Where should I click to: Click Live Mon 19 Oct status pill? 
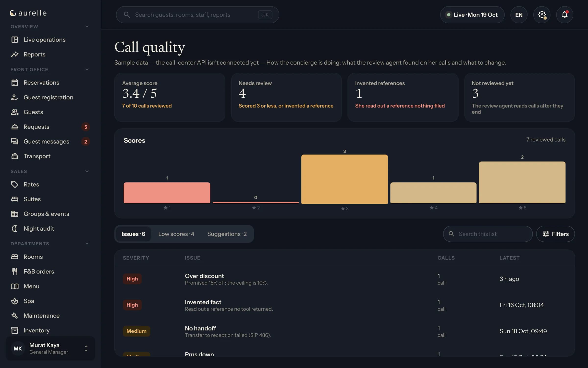(x=472, y=15)
